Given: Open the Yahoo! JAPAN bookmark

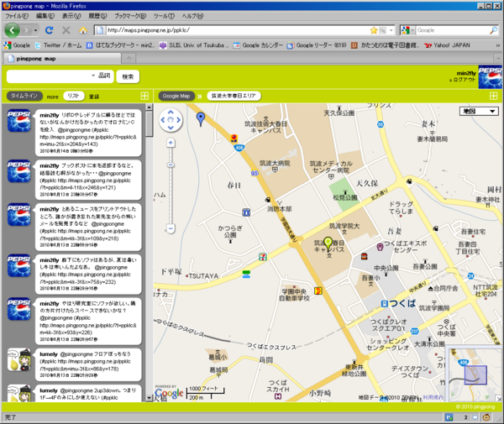Looking at the screenshot, I should [x=447, y=45].
